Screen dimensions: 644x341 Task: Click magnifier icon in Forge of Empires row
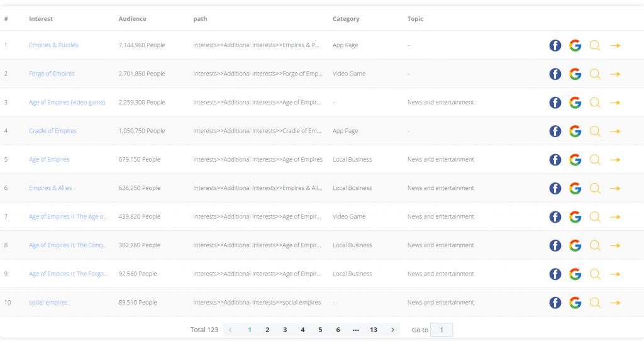pos(595,74)
